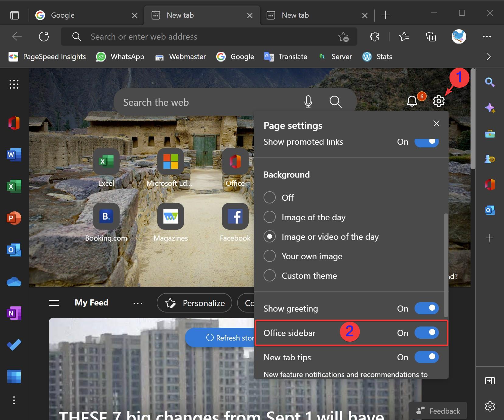Open OneDrive from the Office sidebar

(14, 282)
